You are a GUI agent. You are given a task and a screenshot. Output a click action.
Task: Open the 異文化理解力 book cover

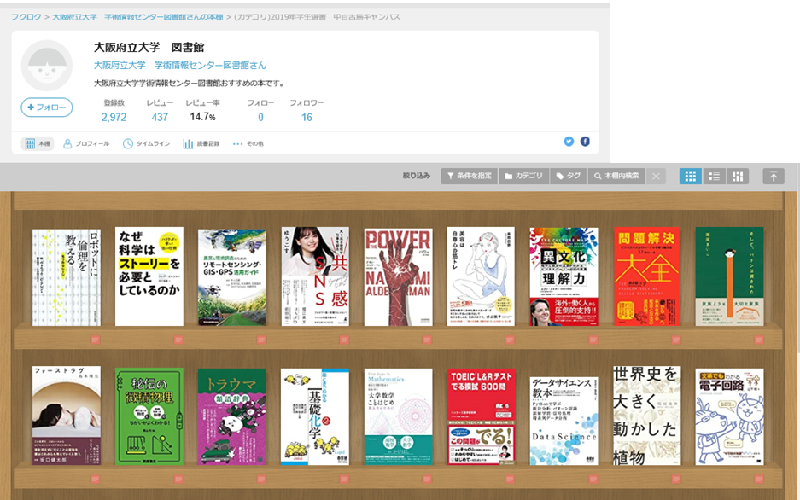[564, 277]
